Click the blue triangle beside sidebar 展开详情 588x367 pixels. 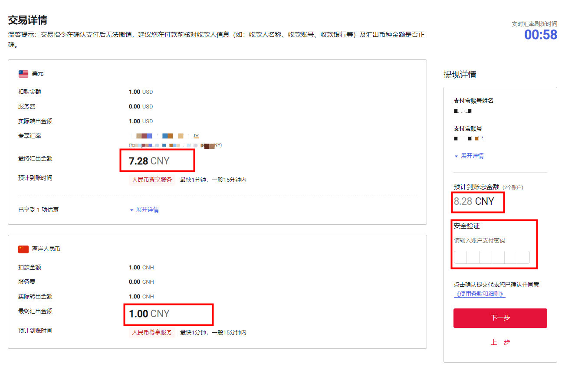pos(456,156)
